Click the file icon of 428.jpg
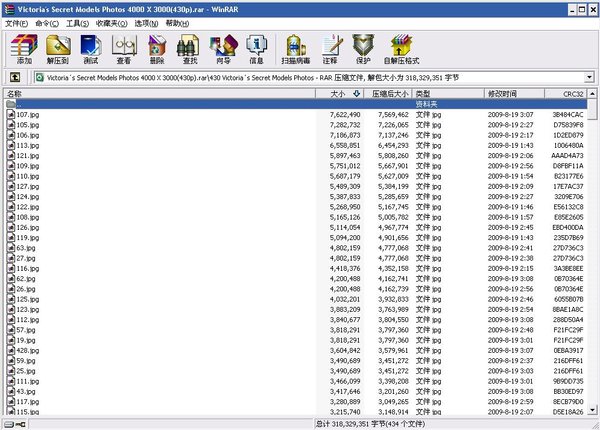 click(11, 350)
